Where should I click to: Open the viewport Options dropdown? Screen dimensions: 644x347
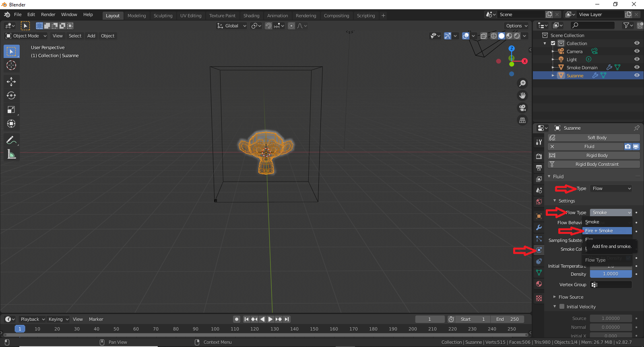pyautogui.click(x=517, y=26)
